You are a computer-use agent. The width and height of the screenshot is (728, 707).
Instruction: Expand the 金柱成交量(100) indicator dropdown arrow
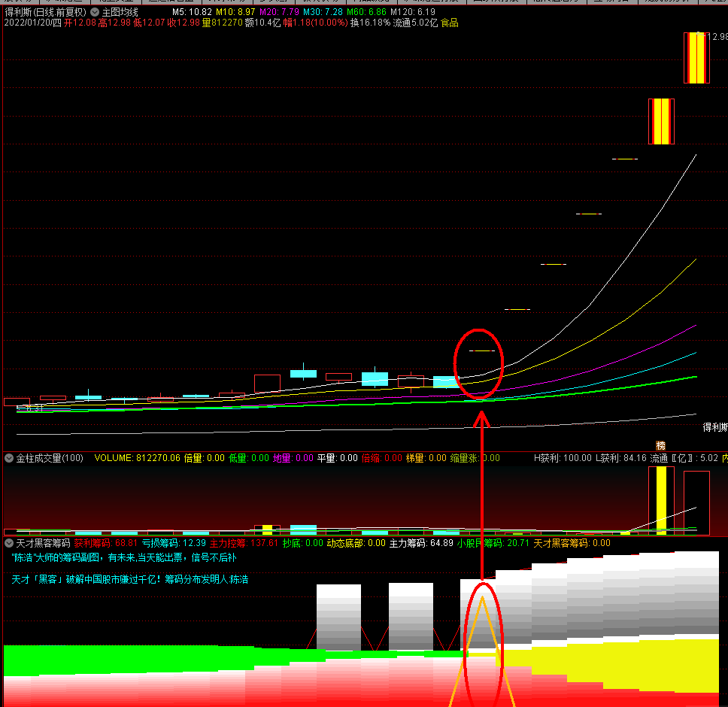(x=9, y=458)
